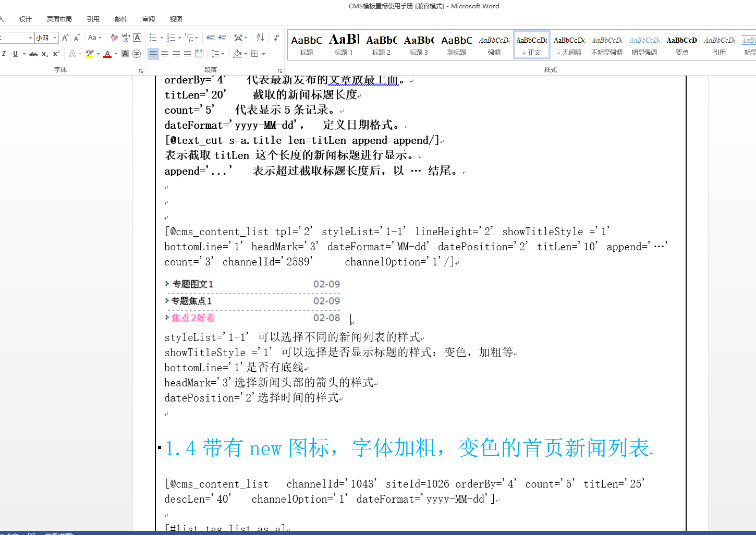Click the Phonetic Guide wén icon
Screen dimensions: 756x535
(x=126, y=38)
